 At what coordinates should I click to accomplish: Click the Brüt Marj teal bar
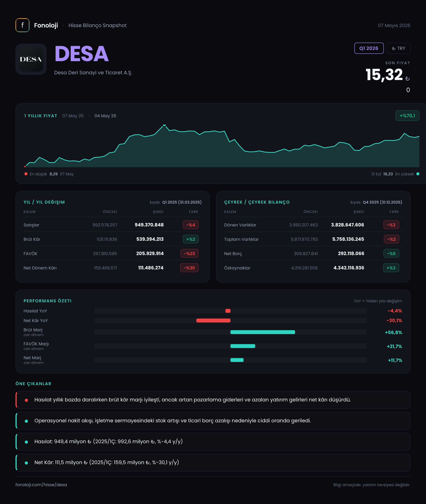(263, 332)
